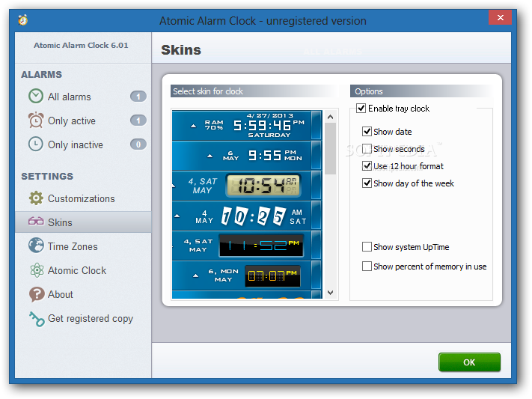Select orange digit skin showing 07:07 PM
The height and width of the screenshot is (399, 532).
[x=247, y=275]
